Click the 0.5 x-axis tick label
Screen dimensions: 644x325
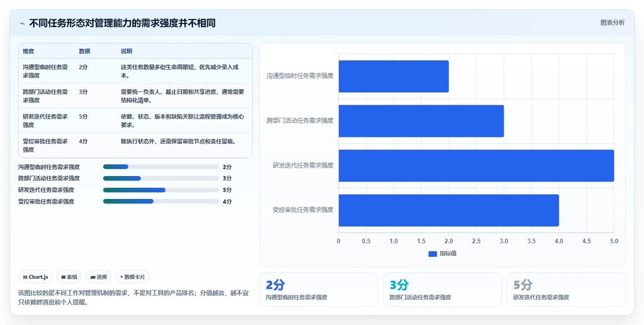[366, 241]
